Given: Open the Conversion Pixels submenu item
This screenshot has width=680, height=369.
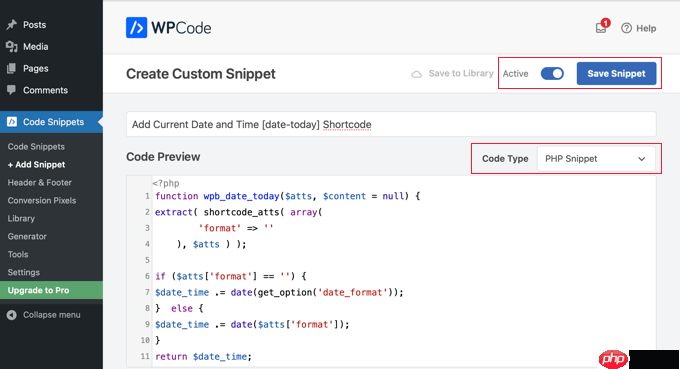Looking at the screenshot, I should 42,200.
